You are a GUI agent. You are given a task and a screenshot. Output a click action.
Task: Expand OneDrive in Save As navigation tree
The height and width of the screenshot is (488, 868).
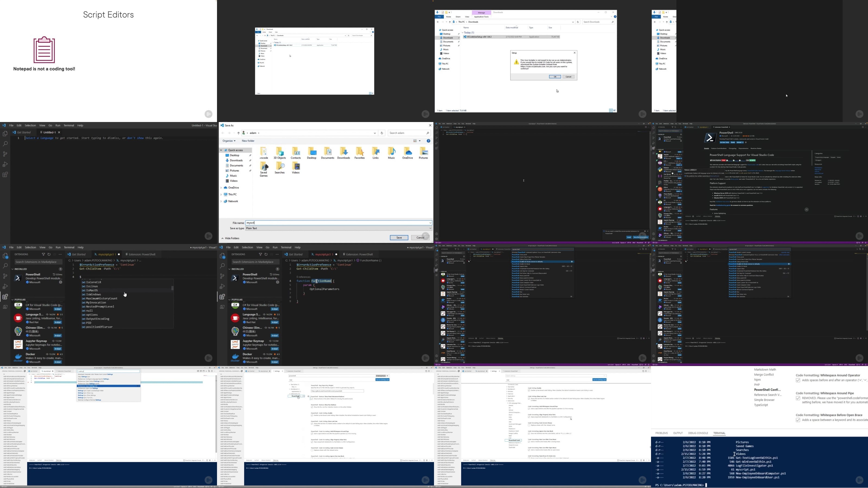221,188
